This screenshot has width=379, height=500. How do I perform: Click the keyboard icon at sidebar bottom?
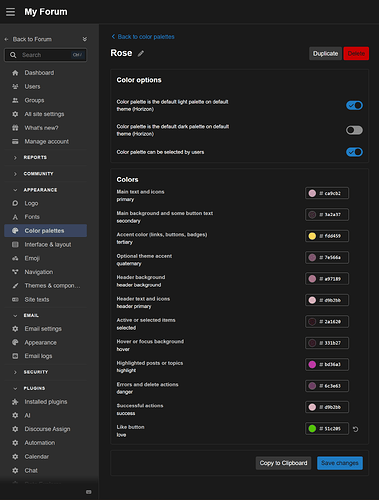pyautogui.click(x=88, y=492)
